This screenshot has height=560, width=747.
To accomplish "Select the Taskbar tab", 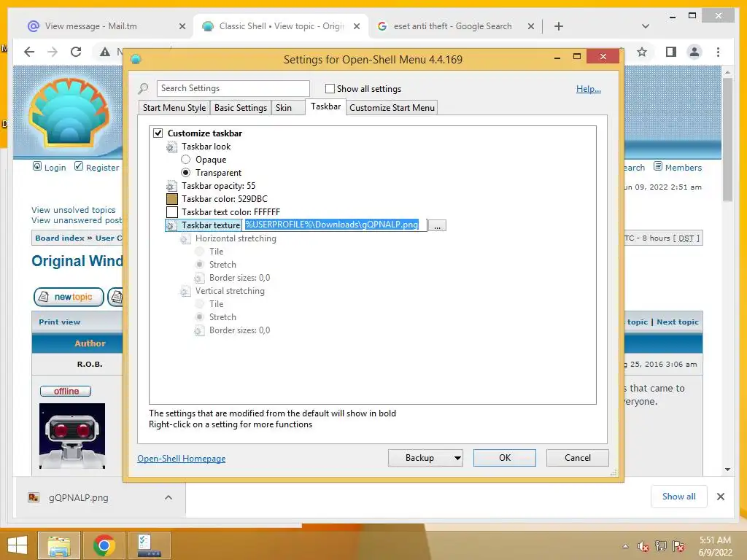I will (x=326, y=106).
